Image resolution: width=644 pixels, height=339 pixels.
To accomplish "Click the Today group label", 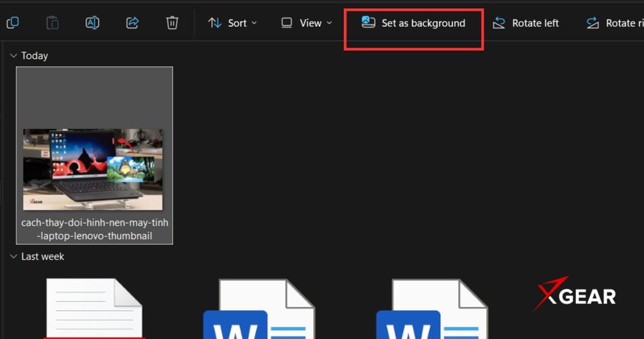I will (35, 55).
